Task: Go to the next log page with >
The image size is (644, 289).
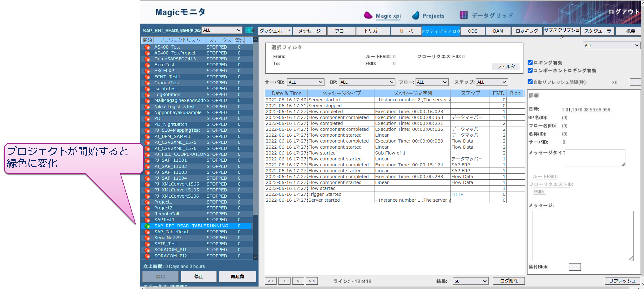Action: pos(298,281)
